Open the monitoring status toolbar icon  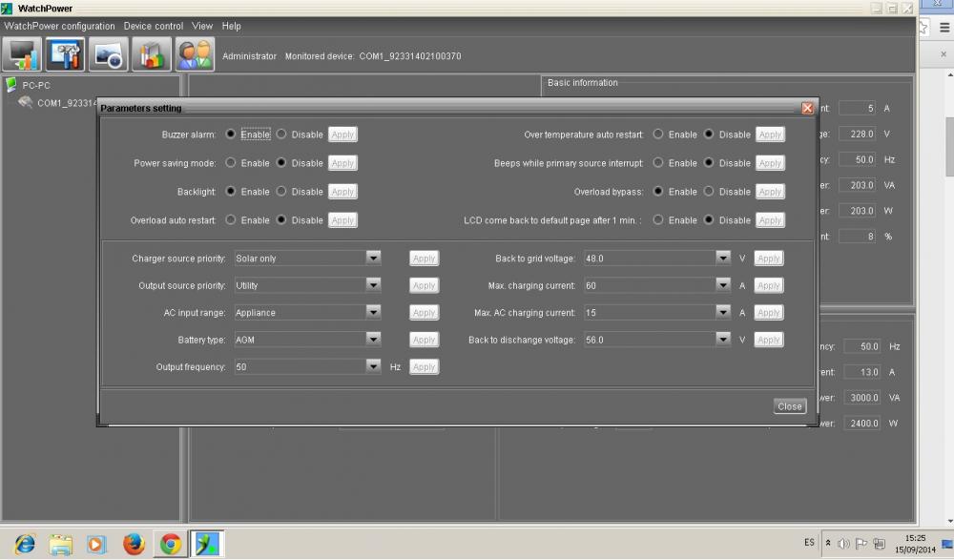coord(22,54)
